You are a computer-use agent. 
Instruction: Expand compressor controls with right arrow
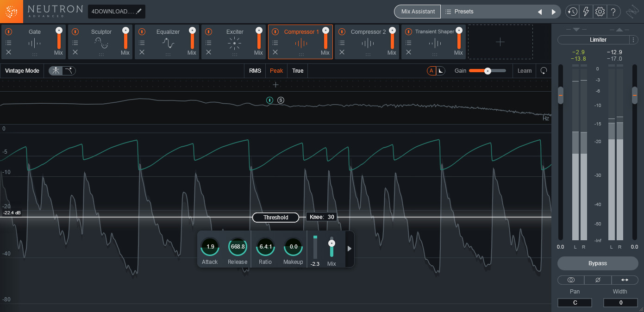[350, 249]
